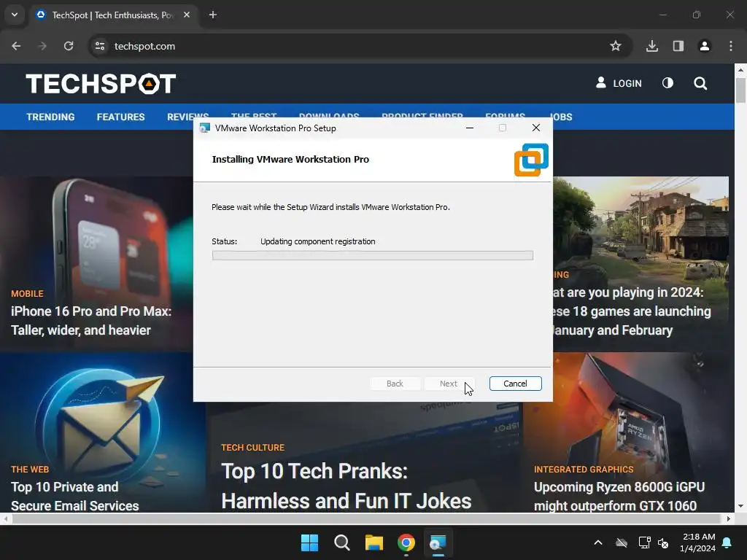The height and width of the screenshot is (560, 747).
Task: Open Chrome three-dot menu
Action: tap(731, 46)
